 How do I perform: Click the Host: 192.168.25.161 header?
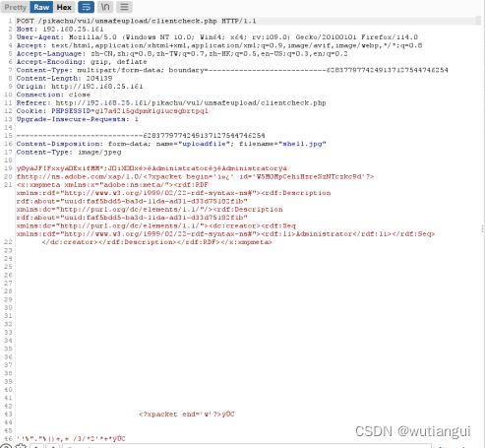(x=60, y=30)
